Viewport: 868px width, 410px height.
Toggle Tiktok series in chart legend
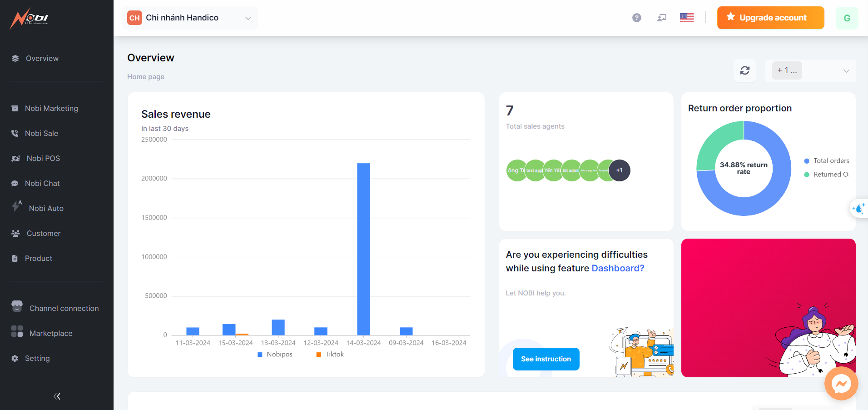tap(330, 355)
